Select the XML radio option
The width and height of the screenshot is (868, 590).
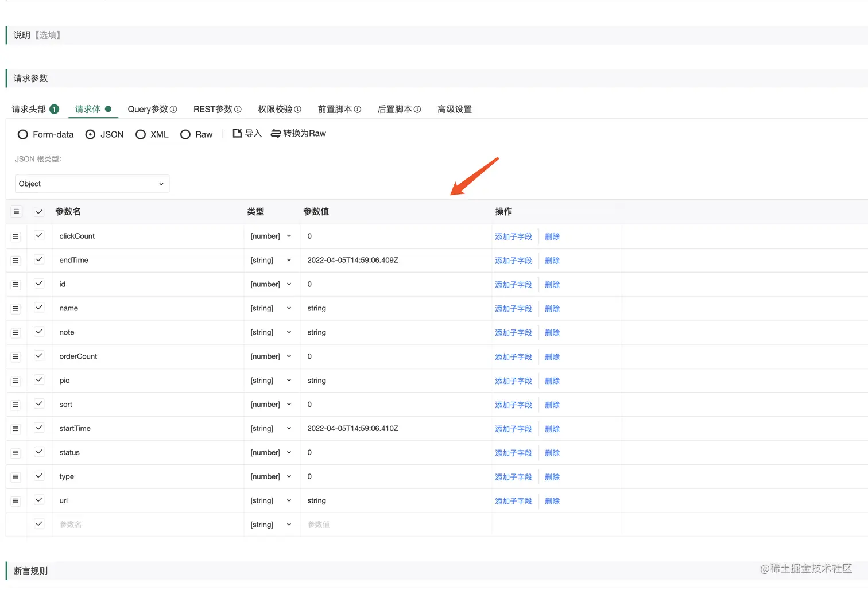pos(141,134)
